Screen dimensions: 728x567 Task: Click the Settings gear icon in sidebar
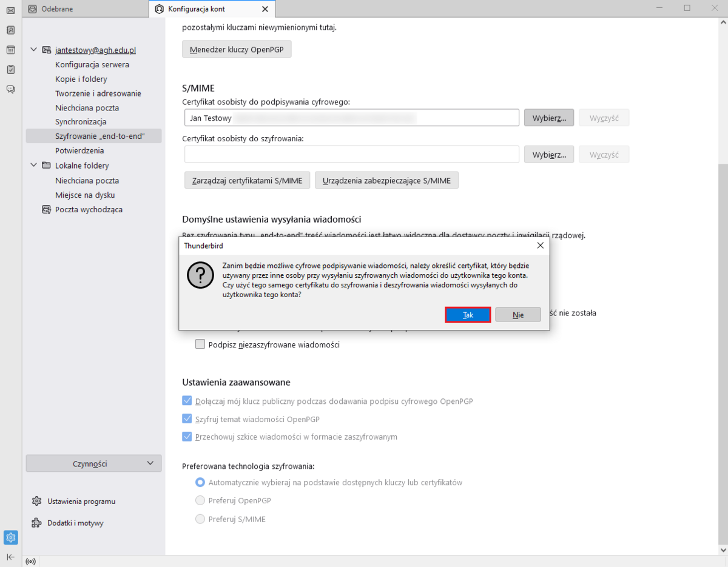[x=10, y=537]
